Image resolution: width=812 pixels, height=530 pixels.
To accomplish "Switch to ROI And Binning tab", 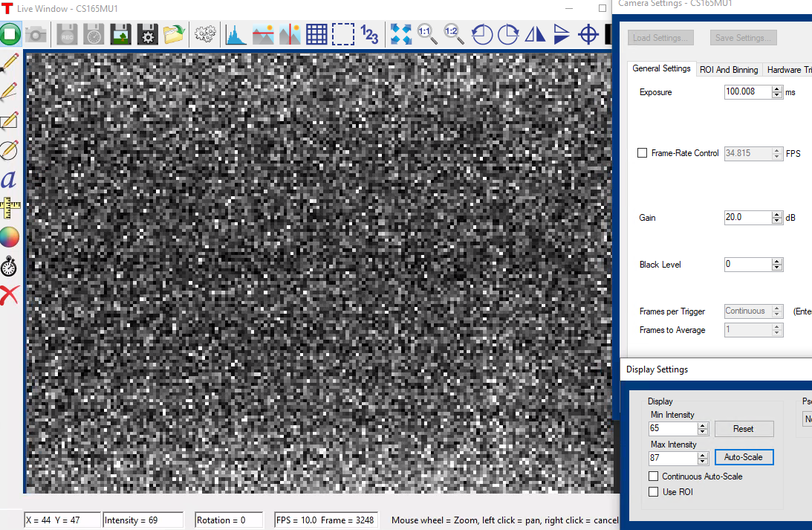I will tap(728, 70).
